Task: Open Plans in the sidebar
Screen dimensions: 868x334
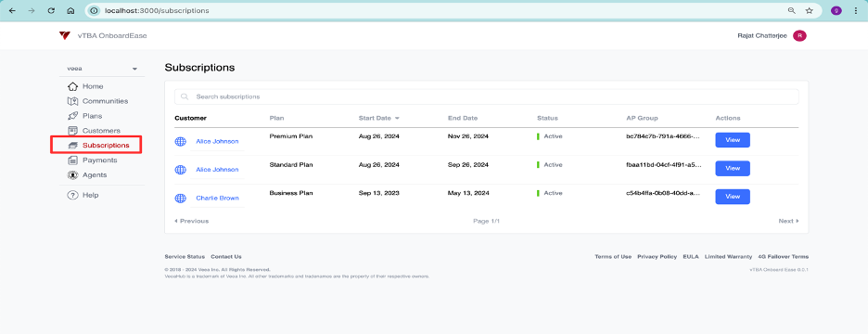Action: pyautogui.click(x=93, y=116)
